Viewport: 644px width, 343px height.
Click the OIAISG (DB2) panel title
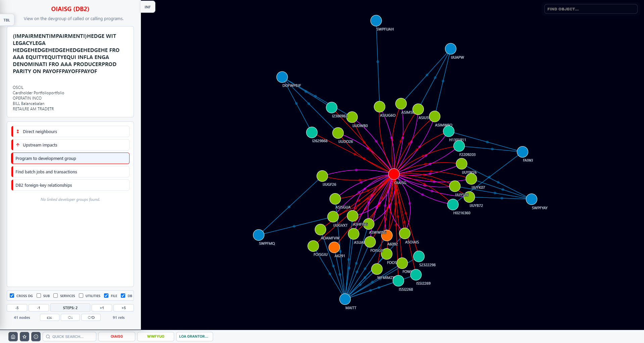coord(70,9)
